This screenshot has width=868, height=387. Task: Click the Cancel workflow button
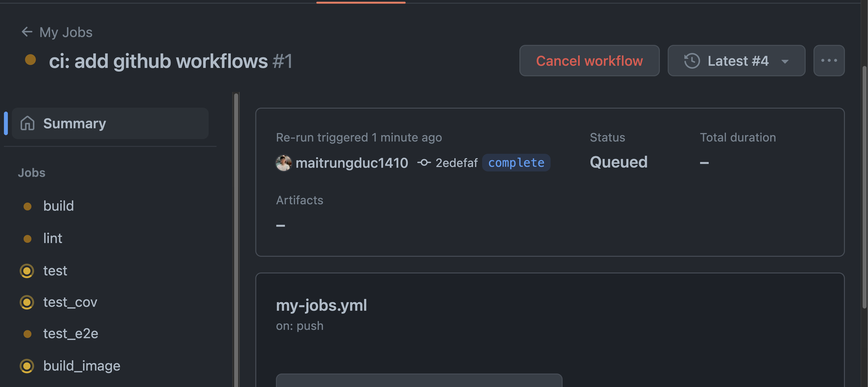(589, 61)
